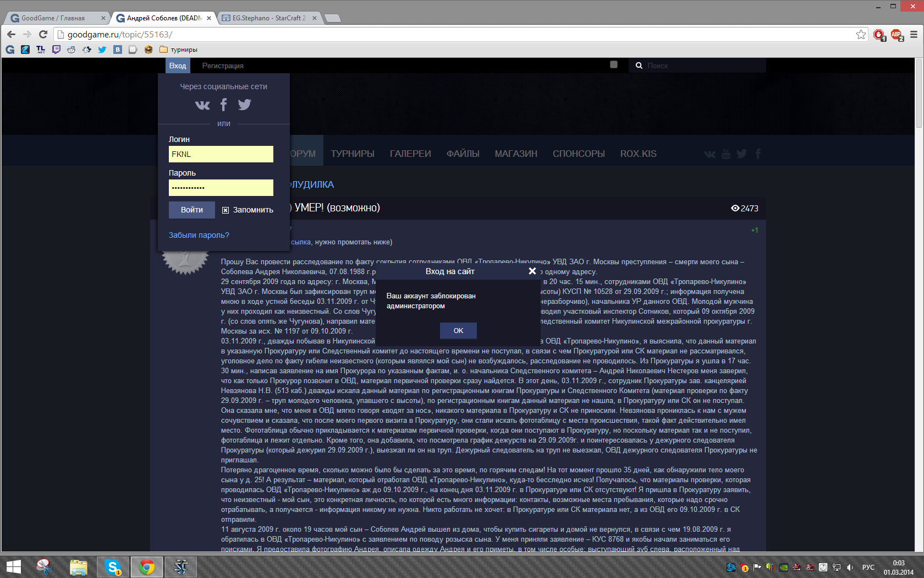Viewport: 924px width, 578px height.
Task: Switch to the 'EG.Stephano - StarCraft 2' tab
Action: [x=269, y=18]
